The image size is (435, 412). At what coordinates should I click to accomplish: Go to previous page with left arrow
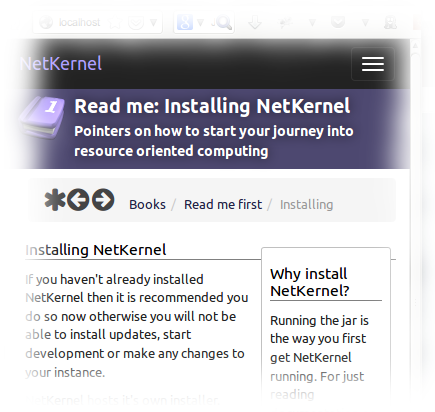(x=78, y=200)
